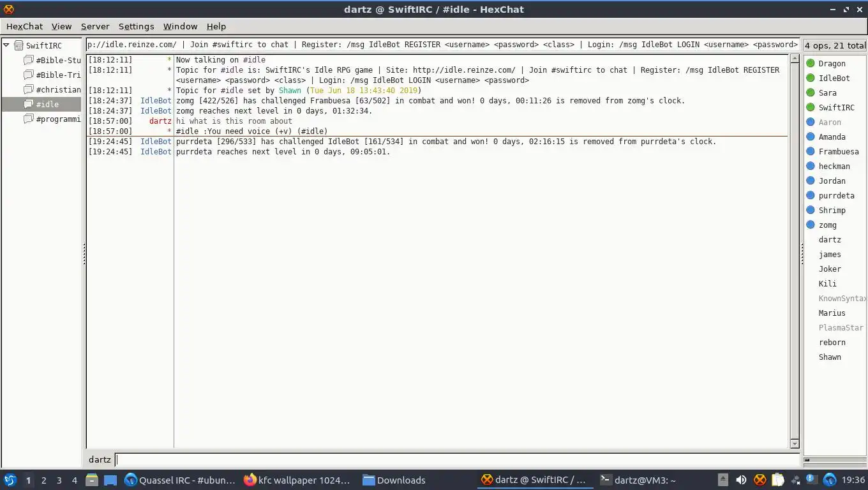
Task: Click the Quassel tray icon
Action: pos(830,480)
